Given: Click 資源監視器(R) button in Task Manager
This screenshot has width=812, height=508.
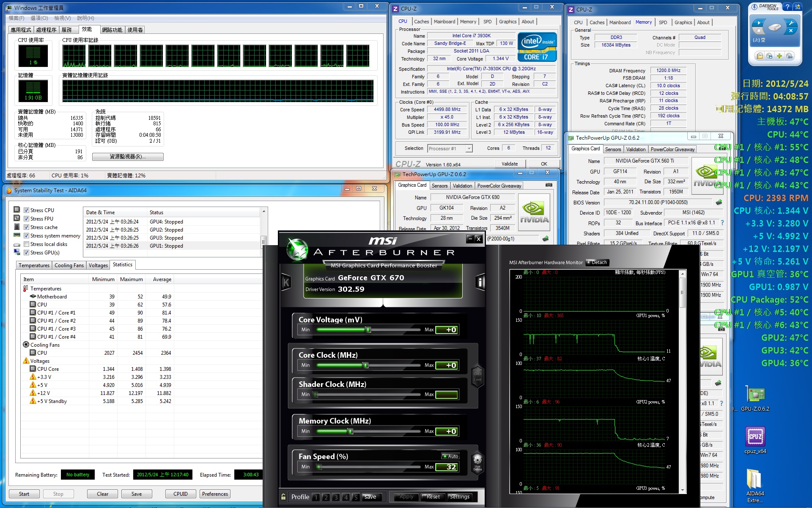Looking at the screenshot, I should coord(128,157).
